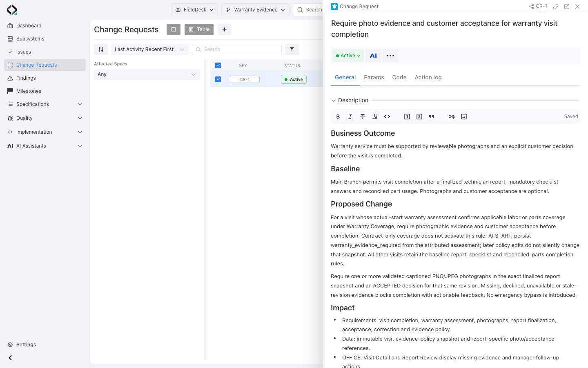The height and width of the screenshot is (368, 588).
Task: Expand the Specifications sidebar section
Action: pyautogui.click(x=45, y=104)
